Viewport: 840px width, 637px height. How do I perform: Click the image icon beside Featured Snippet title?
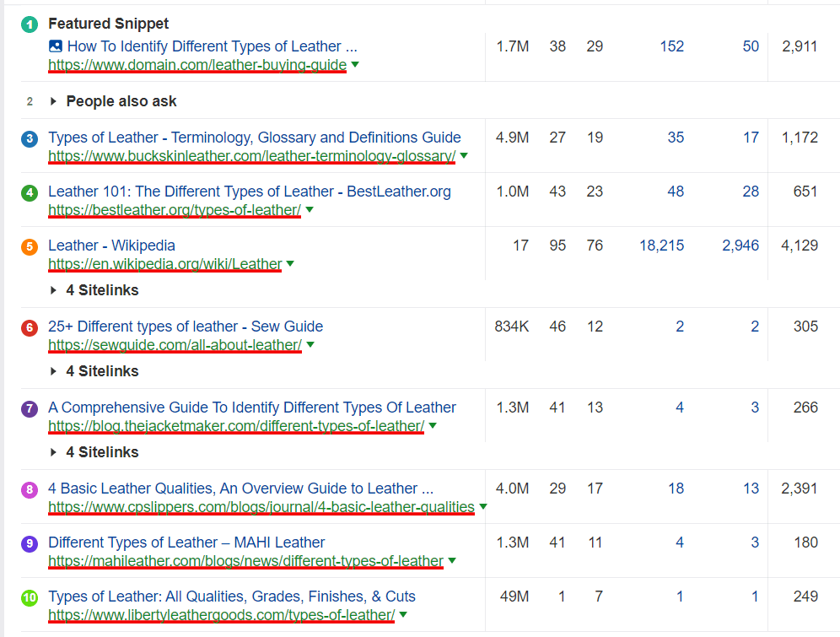56,46
